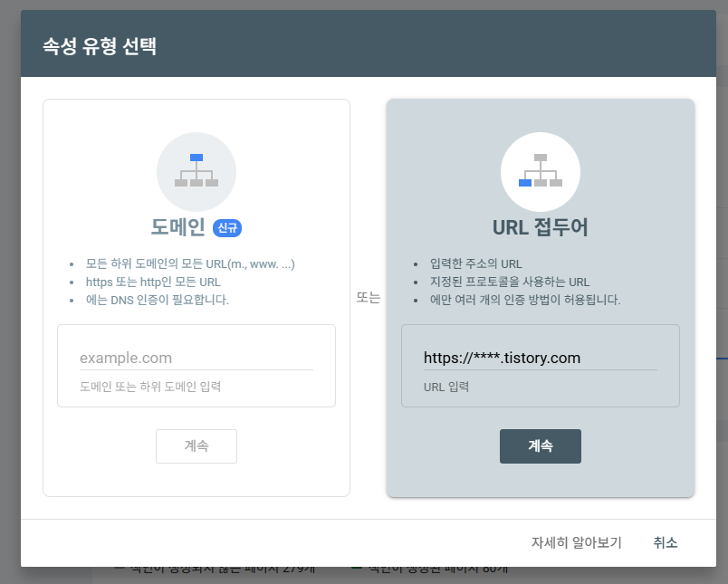728x584 pixels.
Task: Click text '입력한 주소의 URL'
Action: [476, 263]
